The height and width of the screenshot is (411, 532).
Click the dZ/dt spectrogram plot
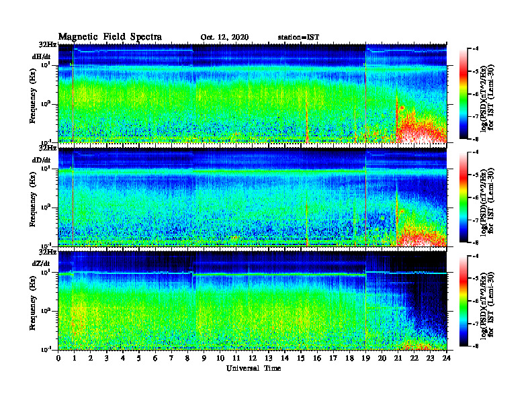pos(253,300)
